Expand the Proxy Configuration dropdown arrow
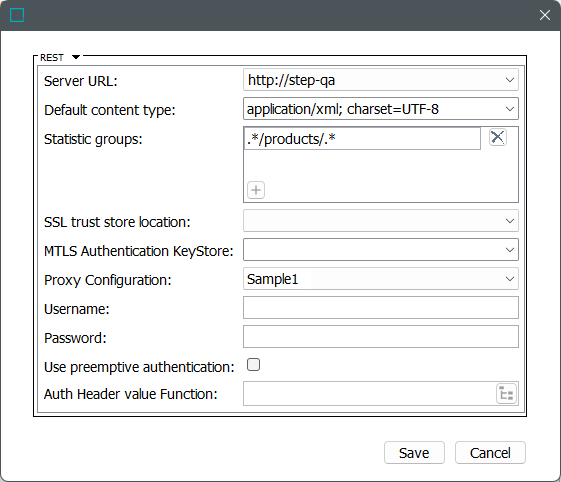 click(510, 279)
